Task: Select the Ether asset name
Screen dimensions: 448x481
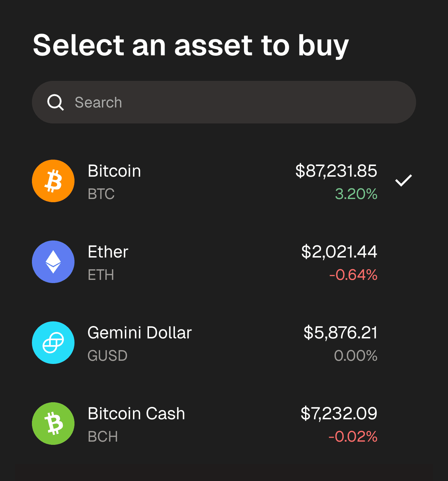Action: (108, 252)
